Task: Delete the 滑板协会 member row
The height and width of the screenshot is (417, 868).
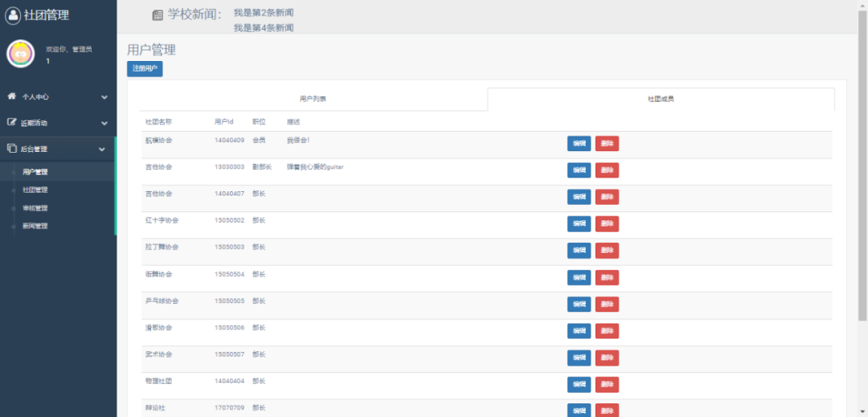Action: coord(608,331)
